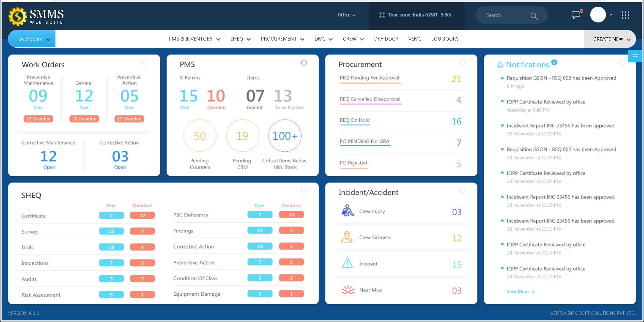Click the Crew Injury icon in Incident/Accident panel
The image size is (644, 322).
click(x=347, y=211)
